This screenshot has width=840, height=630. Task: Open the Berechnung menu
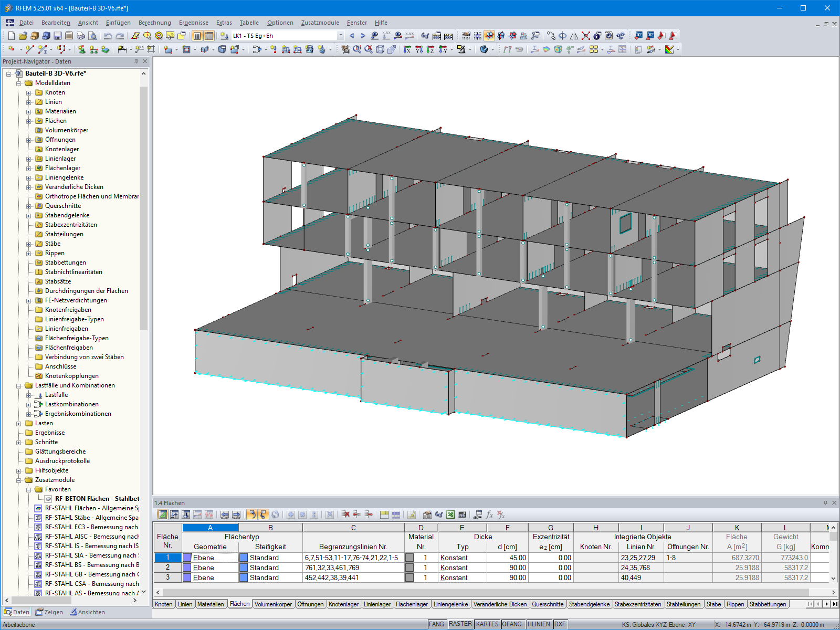tap(154, 23)
